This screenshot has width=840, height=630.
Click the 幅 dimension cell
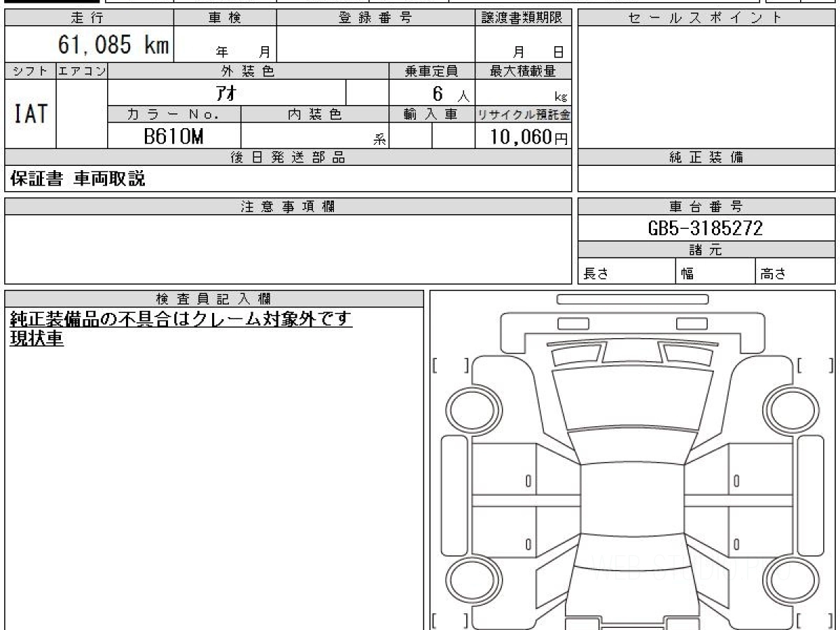(x=716, y=272)
